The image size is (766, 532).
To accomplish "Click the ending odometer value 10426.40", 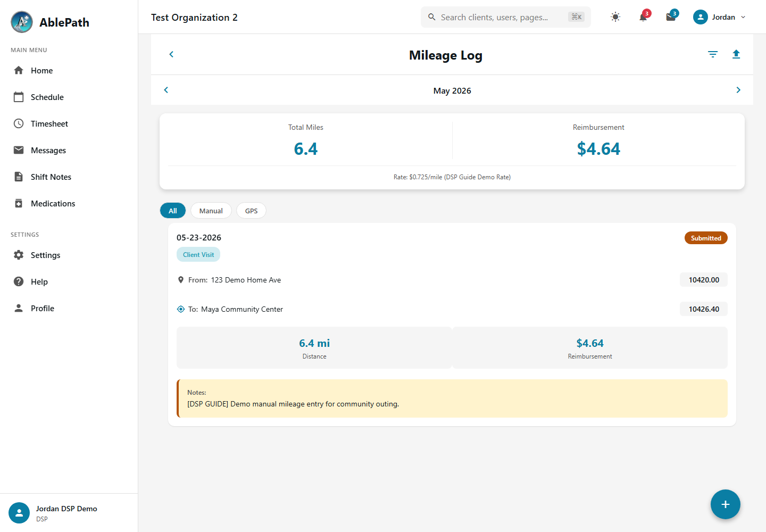I will click(704, 309).
